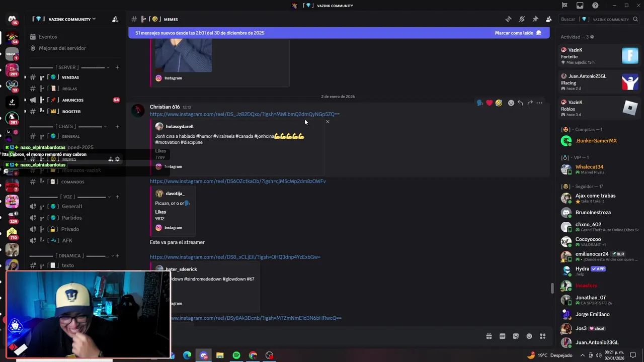Open Discord inbox icon in title bar
644x362 pixels.
pyautogui.click(x=580, y=6)
